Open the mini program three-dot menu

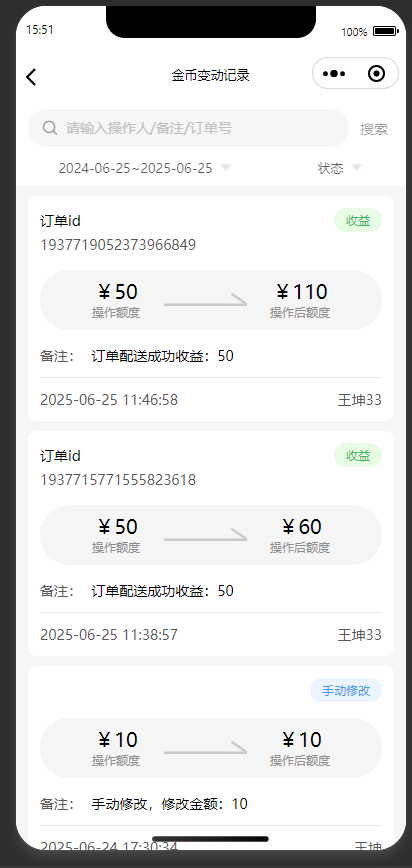click(334, 74)
